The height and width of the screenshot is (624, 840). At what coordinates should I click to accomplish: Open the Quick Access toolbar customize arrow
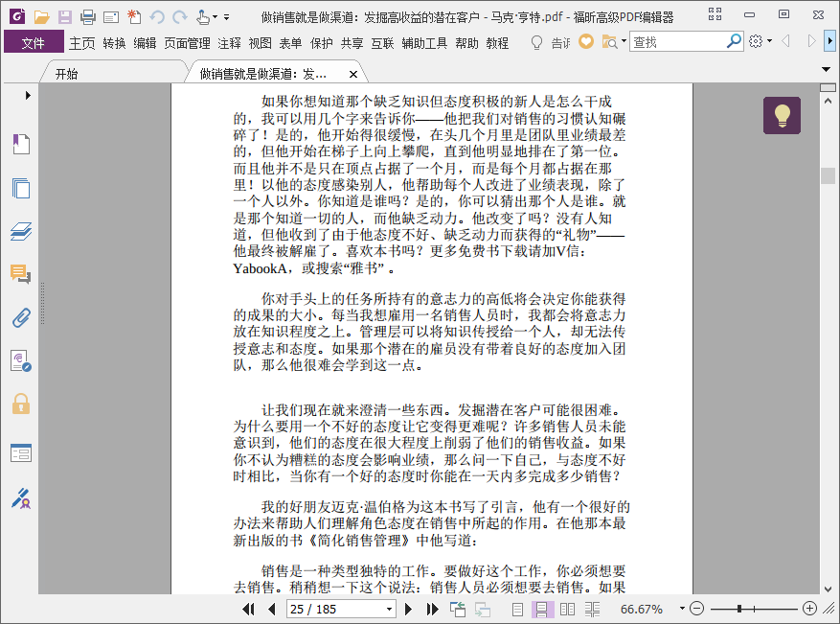(227, 17)
